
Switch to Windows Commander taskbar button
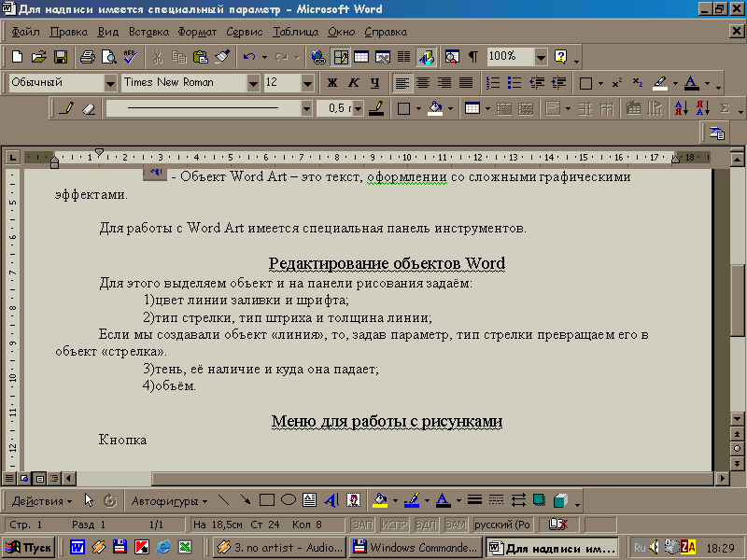[415, 548]
